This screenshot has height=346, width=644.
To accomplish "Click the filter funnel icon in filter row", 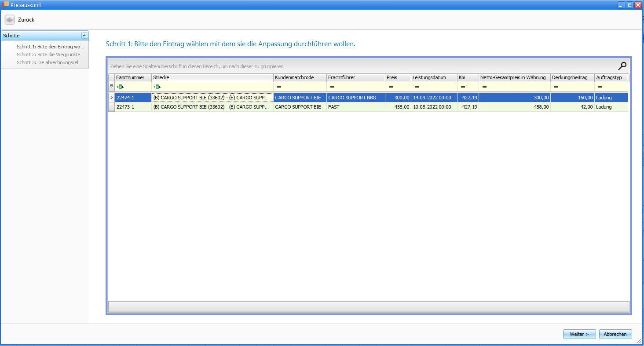I will pos(111,87).
